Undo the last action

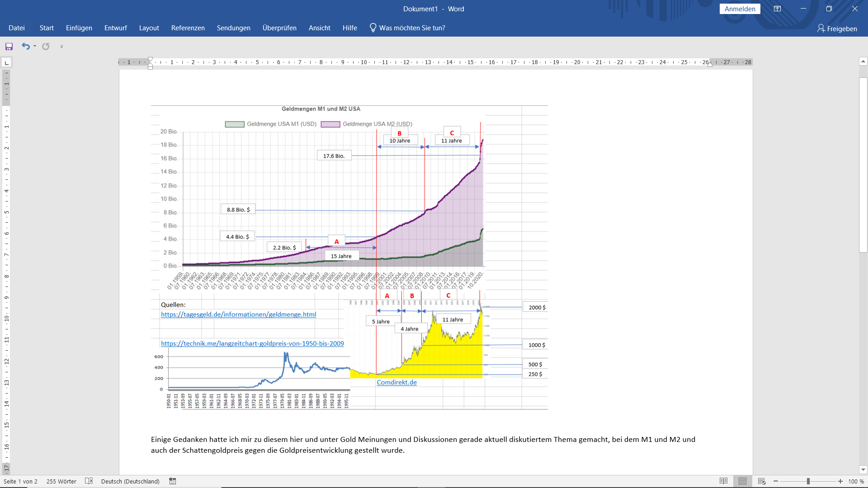(26, 47)
